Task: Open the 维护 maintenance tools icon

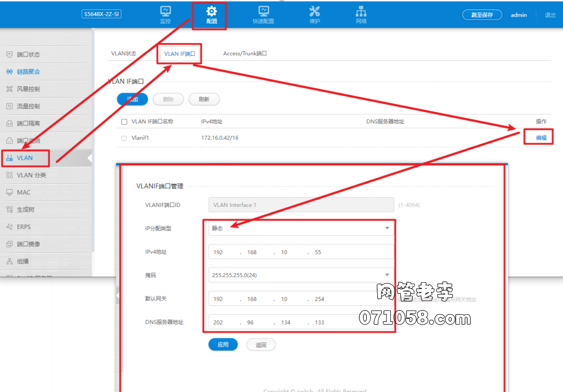Action: 314,12
